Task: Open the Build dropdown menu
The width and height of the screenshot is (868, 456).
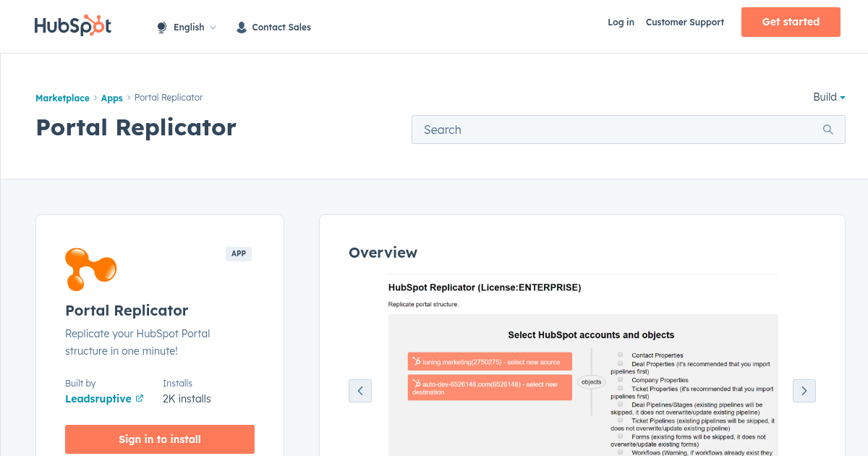Action: click(829, 97)
